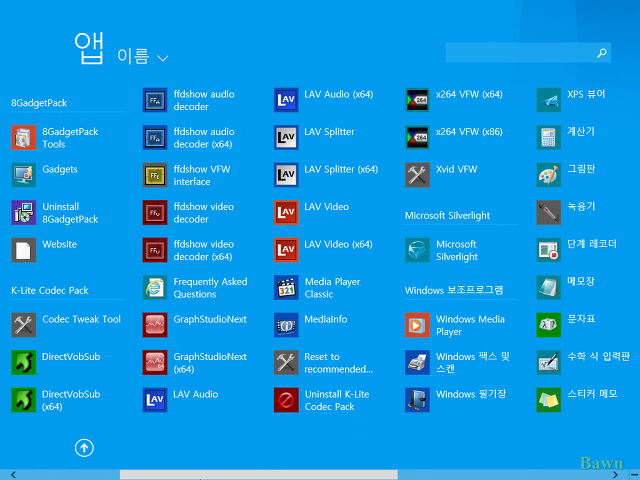Click ffdshow video decoder label without x64
Image resolution: width=640 pixels, height=480 pixels.
pos(204,213)
